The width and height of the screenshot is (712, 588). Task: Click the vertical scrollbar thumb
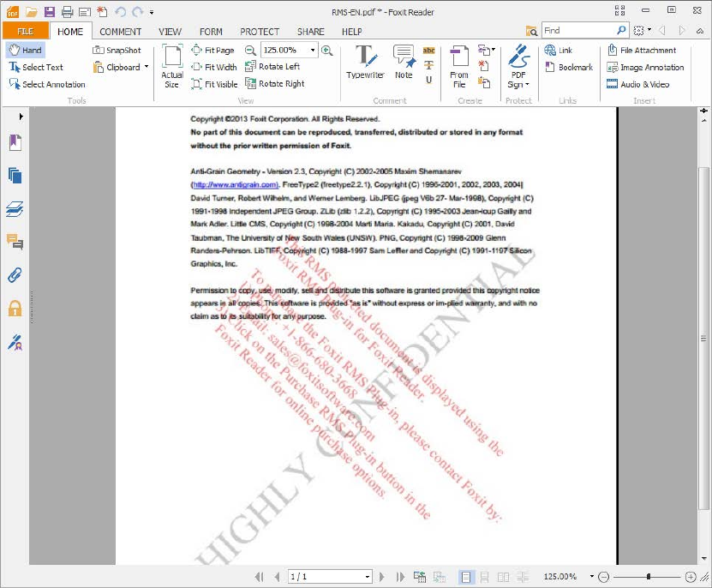tap(703, 339)
